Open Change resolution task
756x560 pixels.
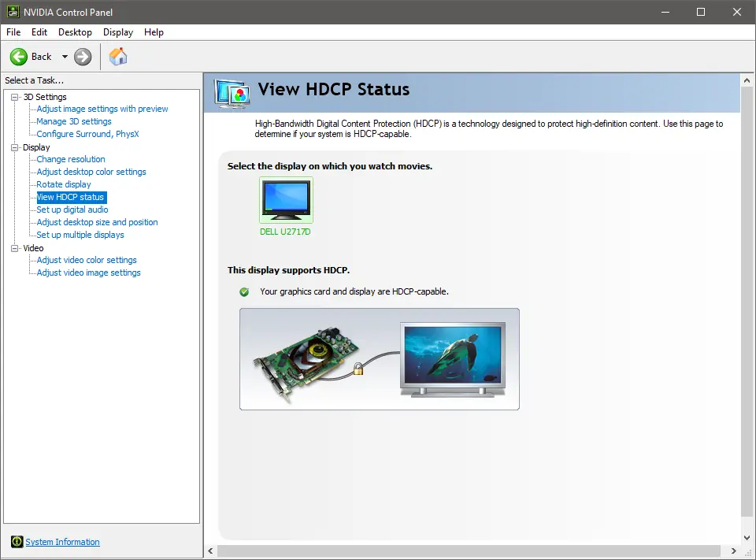pyautogui.click(x=71, y=159)
